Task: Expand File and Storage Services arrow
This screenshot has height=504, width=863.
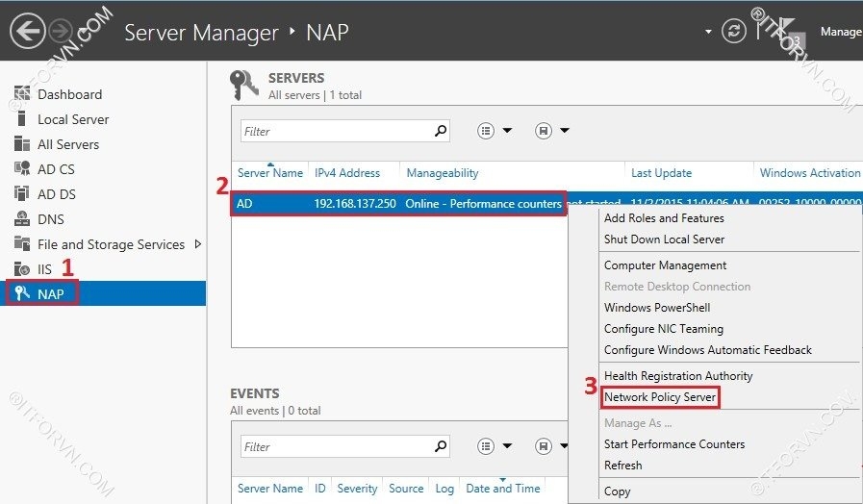Action: coord(197,244)
